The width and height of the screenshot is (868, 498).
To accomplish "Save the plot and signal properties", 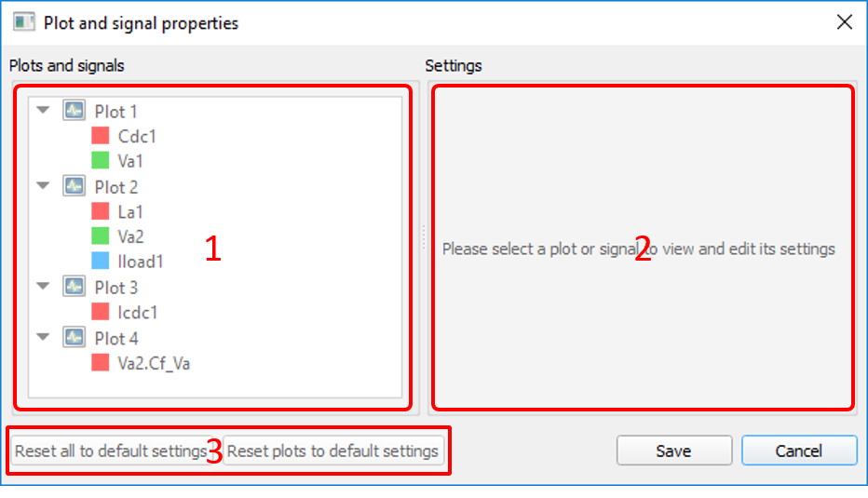I will [x=673, y=451].
